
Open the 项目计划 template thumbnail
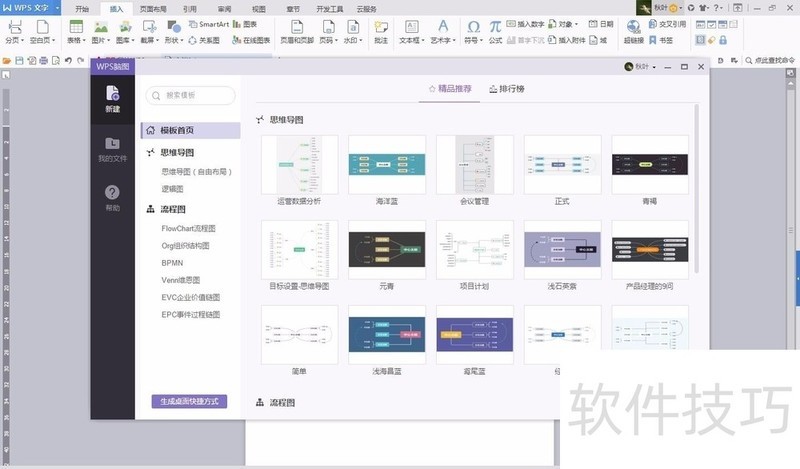tap(474, 250)
